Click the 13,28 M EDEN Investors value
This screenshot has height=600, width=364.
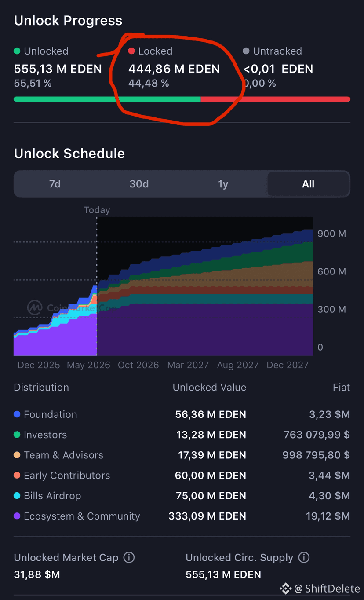pos(211,435)
